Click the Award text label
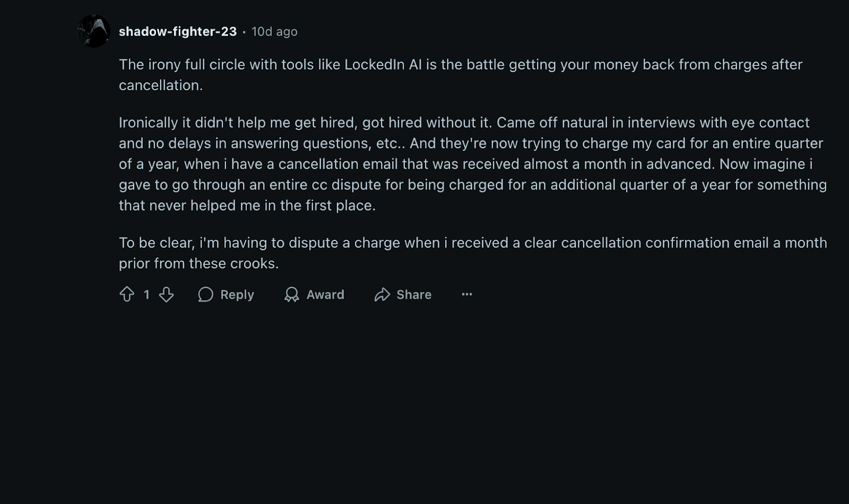 [x=324, y=295]
